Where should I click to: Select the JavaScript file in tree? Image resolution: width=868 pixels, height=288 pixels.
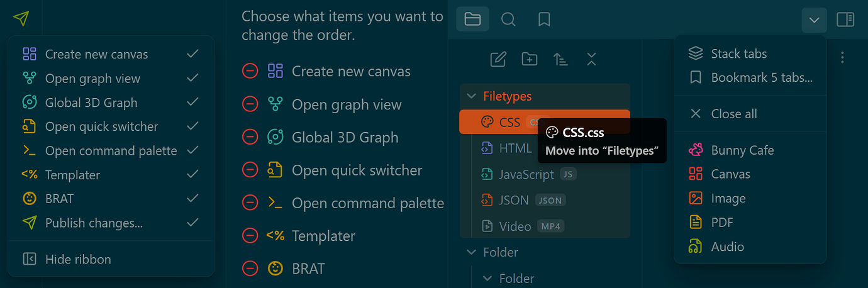pos(526,174)
